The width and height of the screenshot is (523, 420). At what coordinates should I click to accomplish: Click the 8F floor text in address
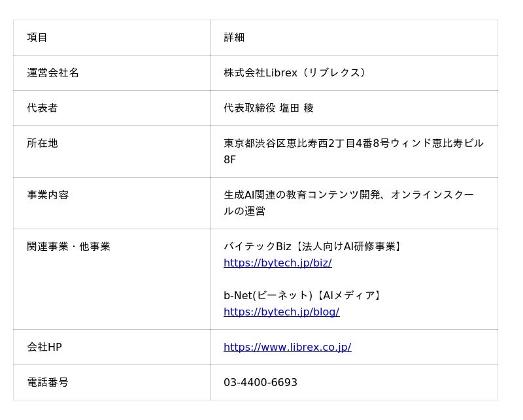229,160
